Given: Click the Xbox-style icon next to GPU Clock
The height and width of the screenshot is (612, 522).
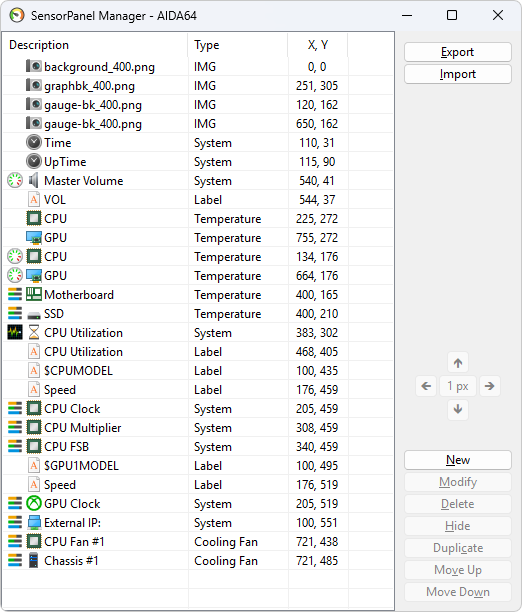Looking at the screenshot, I should pos(34,503).
